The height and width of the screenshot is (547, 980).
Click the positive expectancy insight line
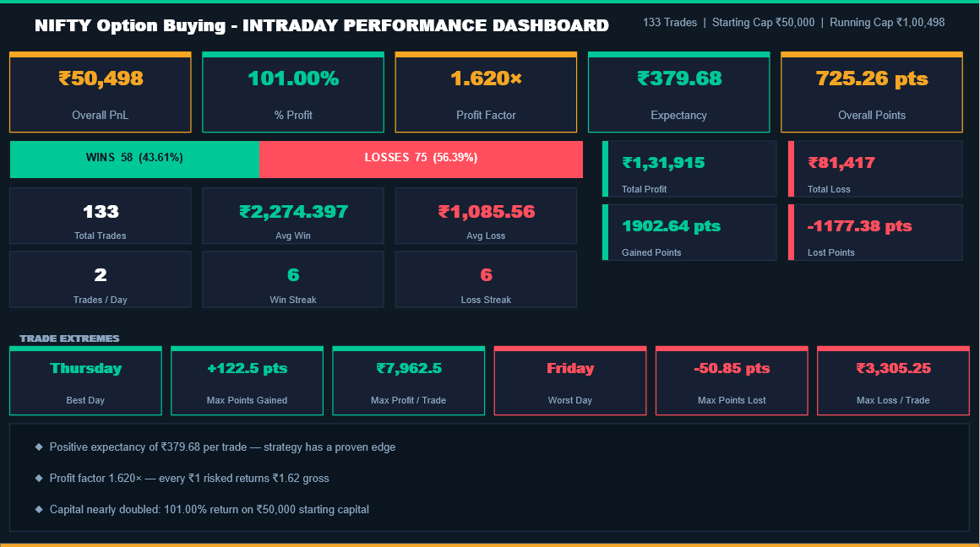222,447
